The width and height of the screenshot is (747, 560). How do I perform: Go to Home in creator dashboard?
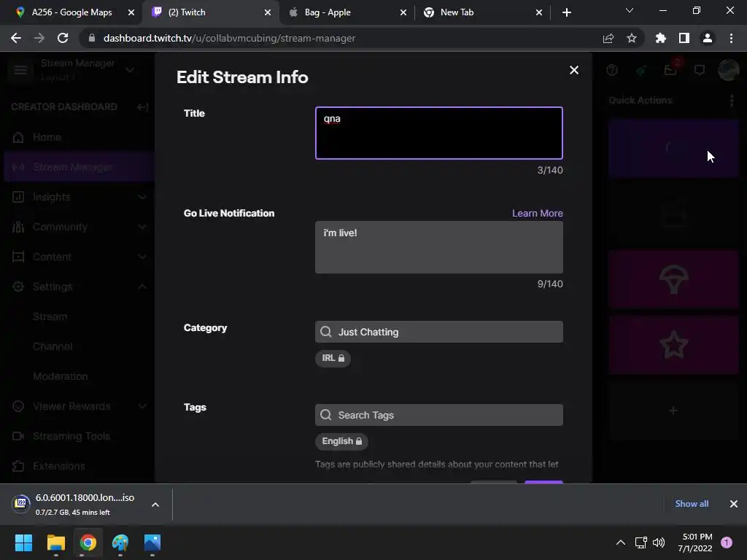79,137
